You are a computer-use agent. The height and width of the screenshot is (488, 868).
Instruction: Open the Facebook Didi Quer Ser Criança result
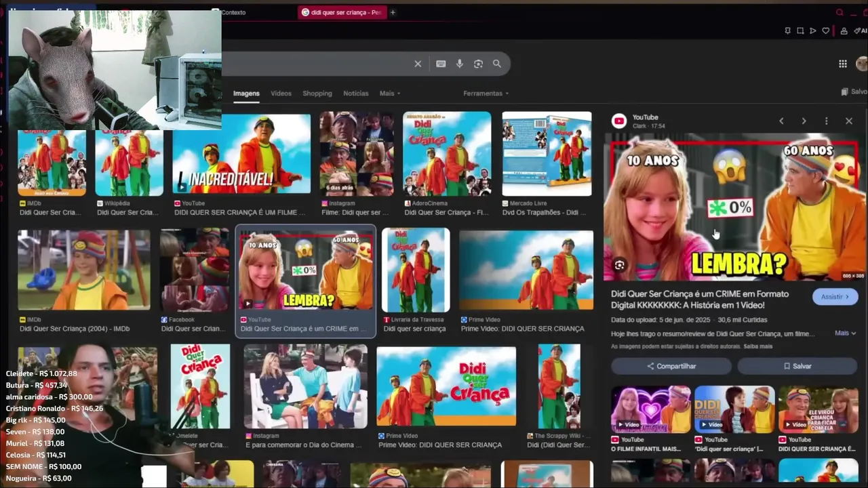pyautogui.click(x=195, y=270)
